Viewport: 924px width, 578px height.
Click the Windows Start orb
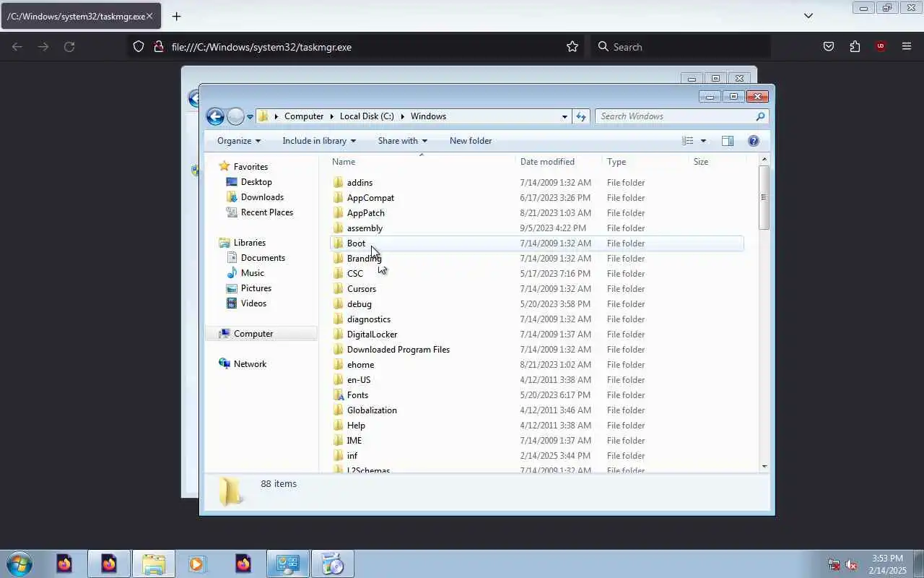(19, 564)
